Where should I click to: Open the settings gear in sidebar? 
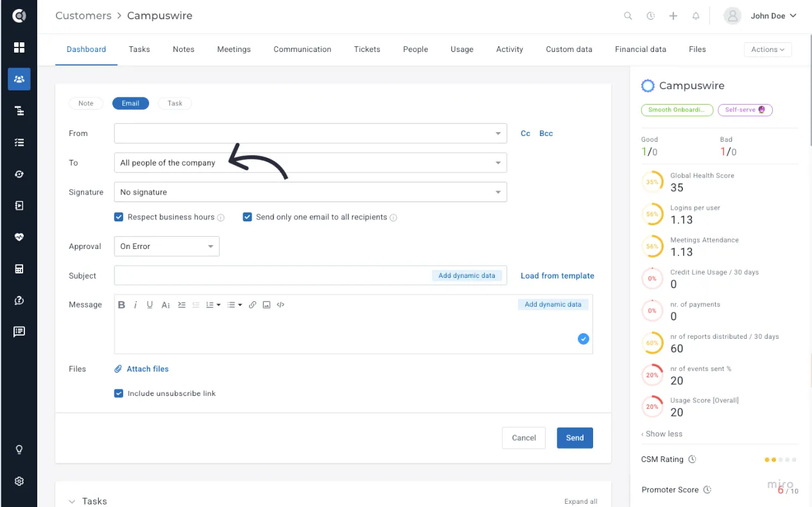(x=19, y=481)
